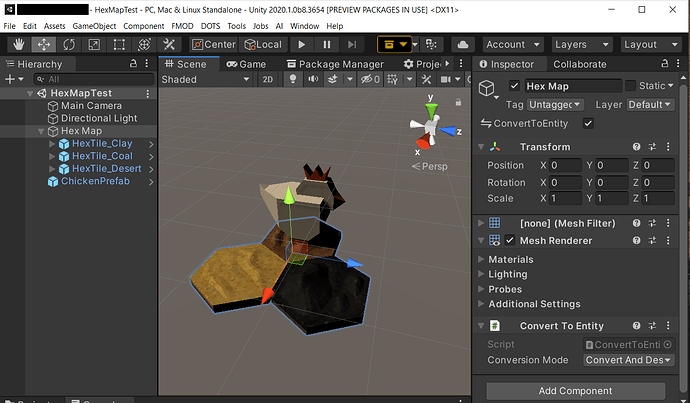690x403 pixels.
Task: Open Transform component options menu
Action: tap(668, 147)
